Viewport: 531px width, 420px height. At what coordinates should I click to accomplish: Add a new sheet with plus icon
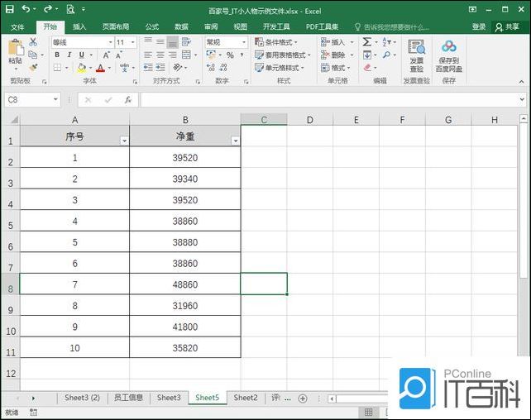303,399
